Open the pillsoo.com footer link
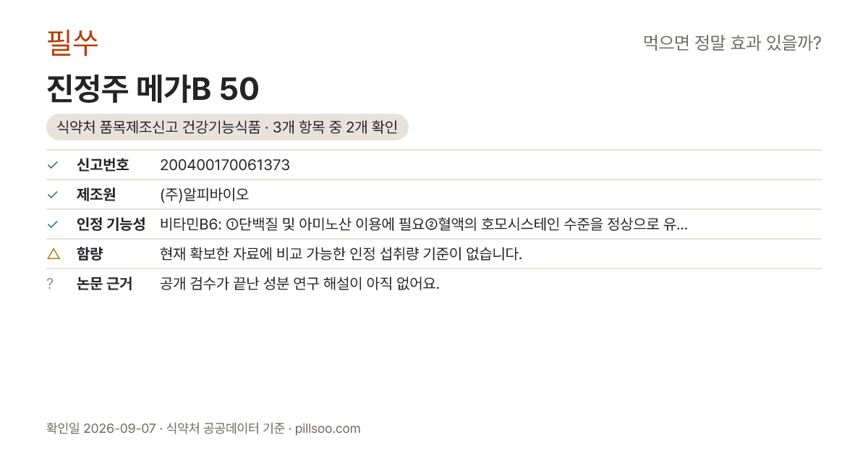 [328, 428]
